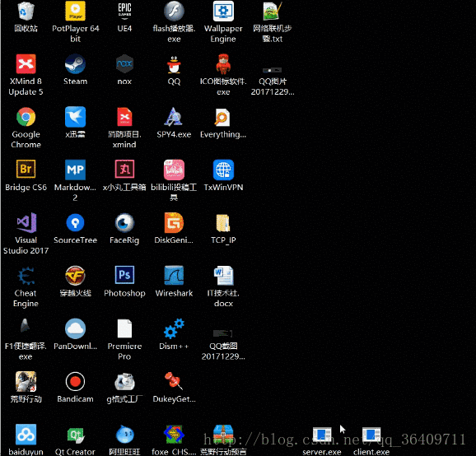This screenshot has width=476, height=456.
Task: Select the QQ图片20171229 image file
Action: 273,70
